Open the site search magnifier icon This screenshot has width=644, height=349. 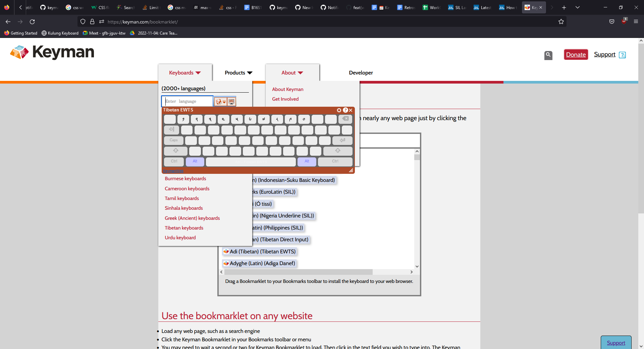[548, 55]
